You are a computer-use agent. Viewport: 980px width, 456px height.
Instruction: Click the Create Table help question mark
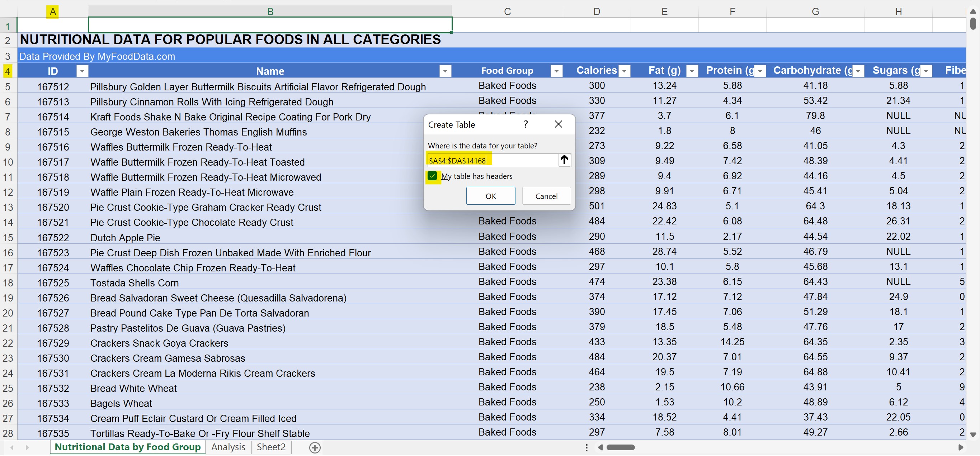coord(526,124)
